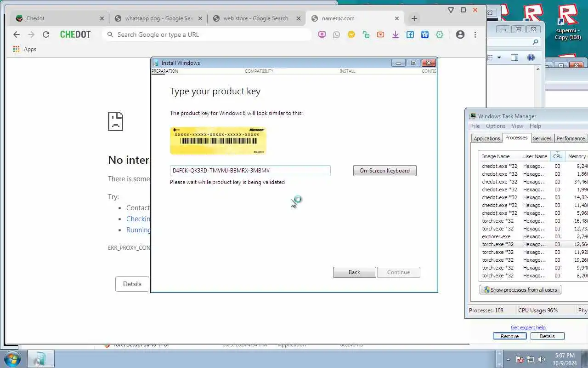Select the explorer.exe process row
588x368 pixels.
[x=533, y=236]
